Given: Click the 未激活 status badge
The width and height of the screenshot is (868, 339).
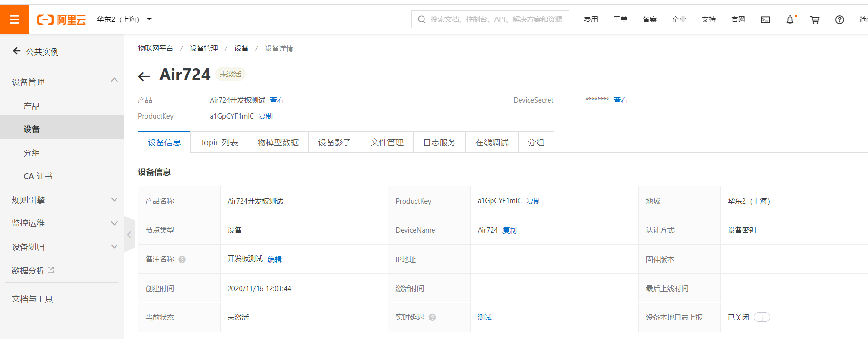Looking at the screenshot, I should pyautogui.click(x=231, y=75).
